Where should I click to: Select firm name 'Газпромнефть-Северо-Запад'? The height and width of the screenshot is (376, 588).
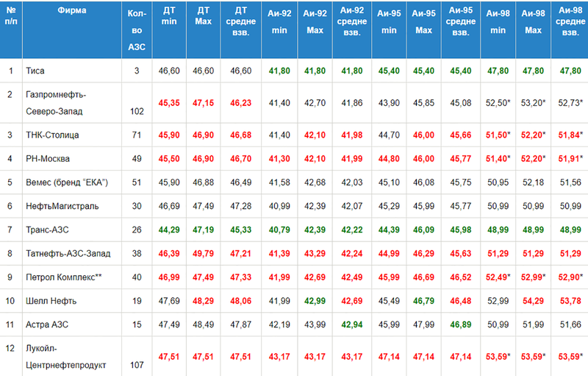tap(56, 103)
